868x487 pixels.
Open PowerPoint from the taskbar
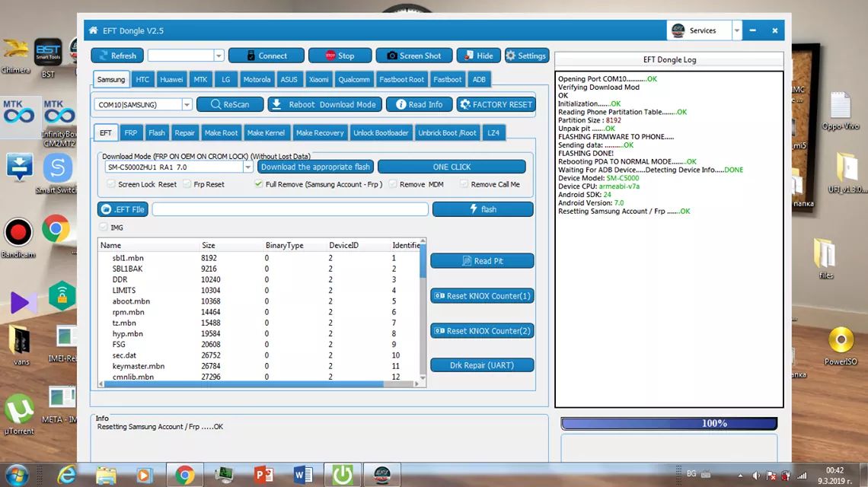click(263, 475)
